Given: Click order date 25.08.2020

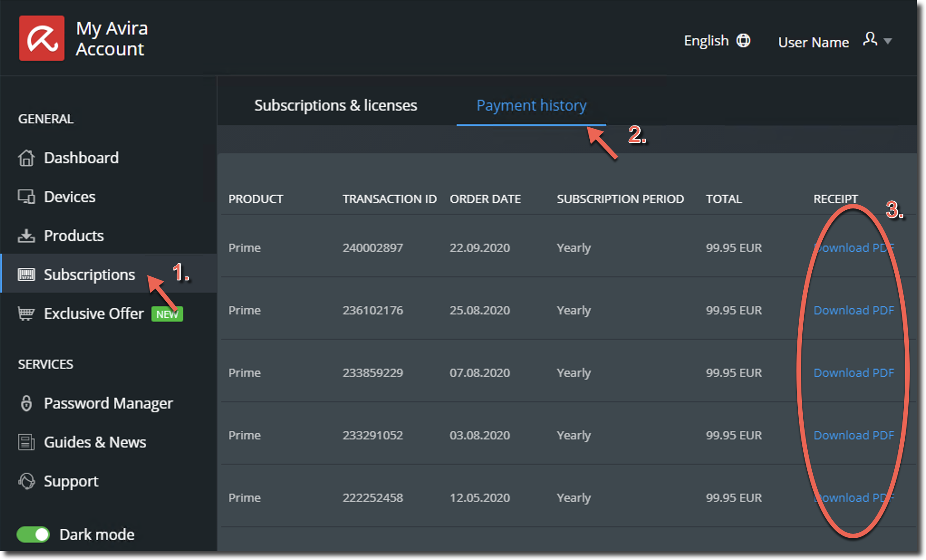Looking at the screenshot, I should [480, 310].
